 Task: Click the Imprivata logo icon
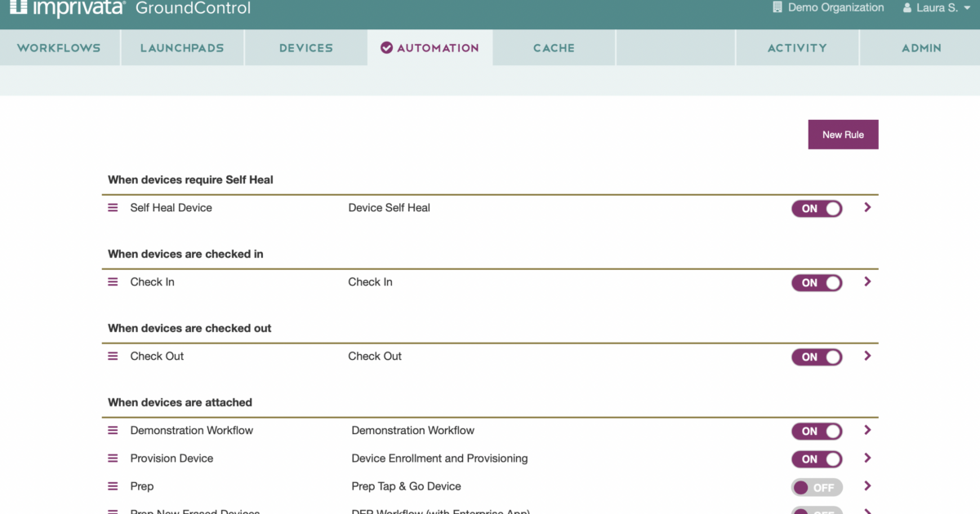pyautogui.click(x=19, y=7)
